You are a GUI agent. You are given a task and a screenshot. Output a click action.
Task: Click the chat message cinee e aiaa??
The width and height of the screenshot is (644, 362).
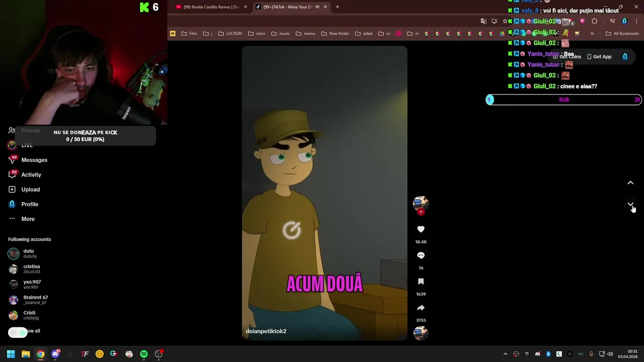(579, 86)
